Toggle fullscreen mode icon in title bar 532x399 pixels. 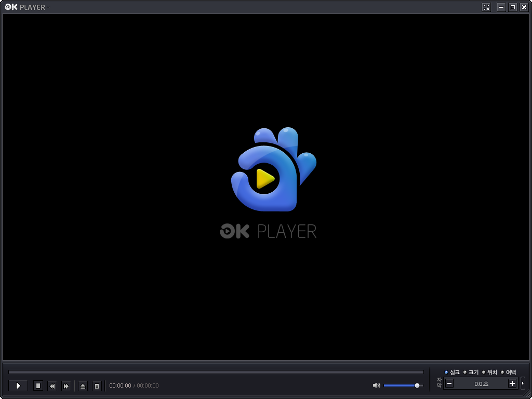[x=486, y=7]
